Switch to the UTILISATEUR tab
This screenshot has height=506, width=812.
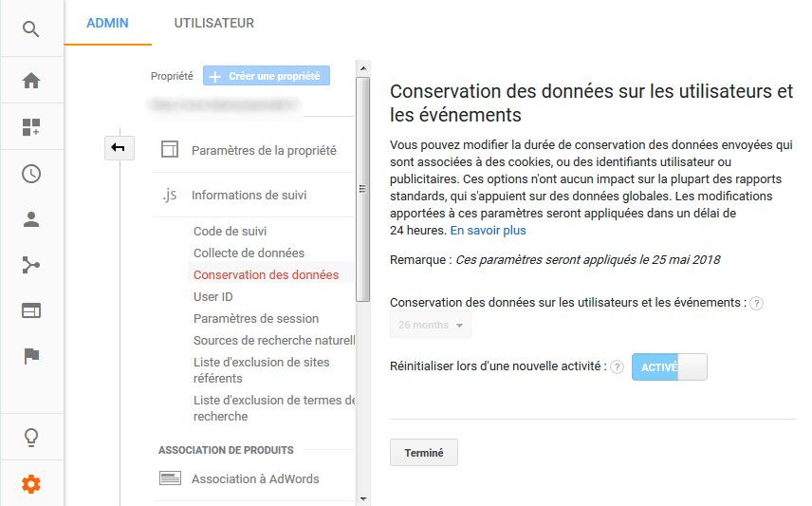[x=213, y=24]
